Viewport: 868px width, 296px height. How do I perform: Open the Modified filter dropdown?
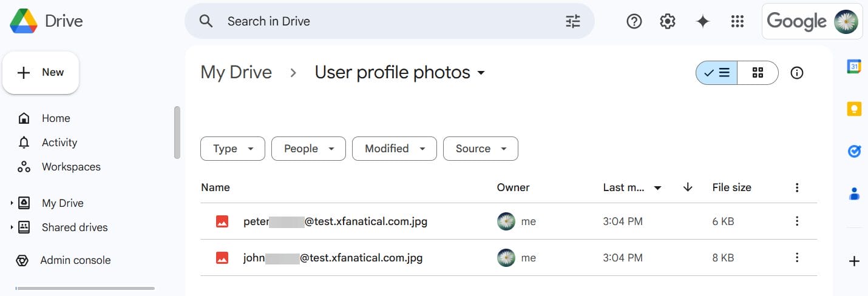[395, 149]
